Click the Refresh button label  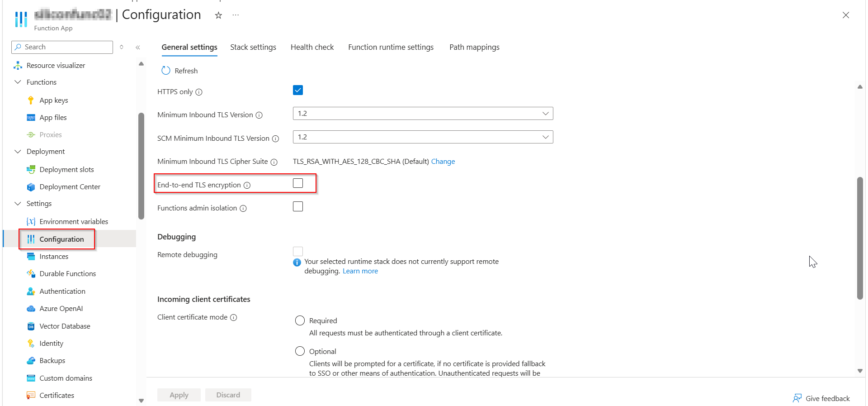point(186,71)
